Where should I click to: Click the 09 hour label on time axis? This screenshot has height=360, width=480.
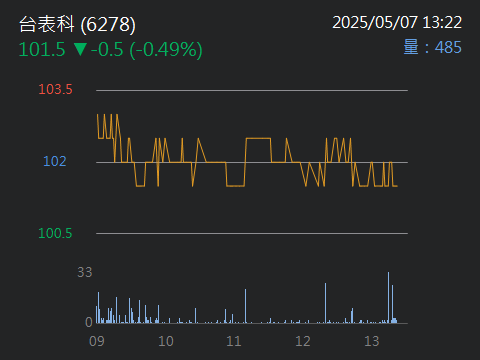(x=97, y=341)
